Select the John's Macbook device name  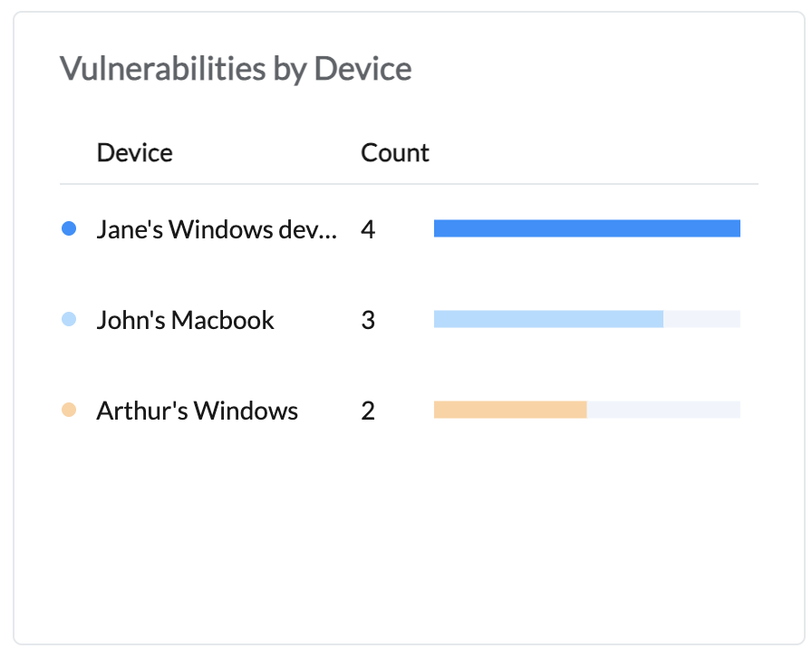click(185, 320)
